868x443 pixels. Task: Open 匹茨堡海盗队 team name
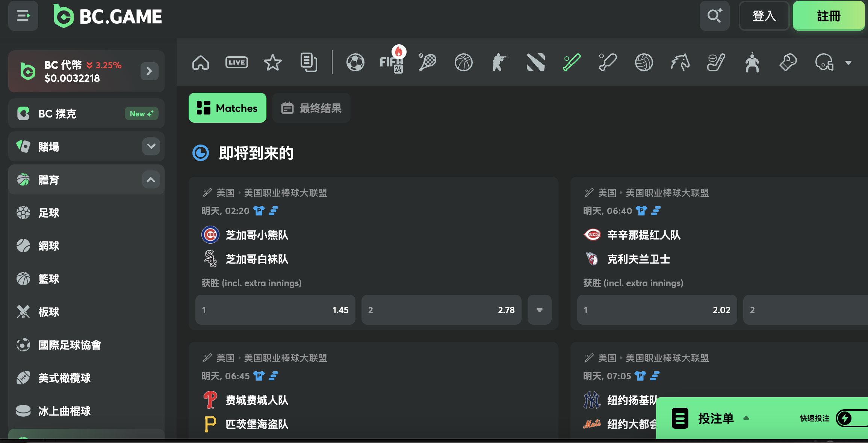coord(257,424)
